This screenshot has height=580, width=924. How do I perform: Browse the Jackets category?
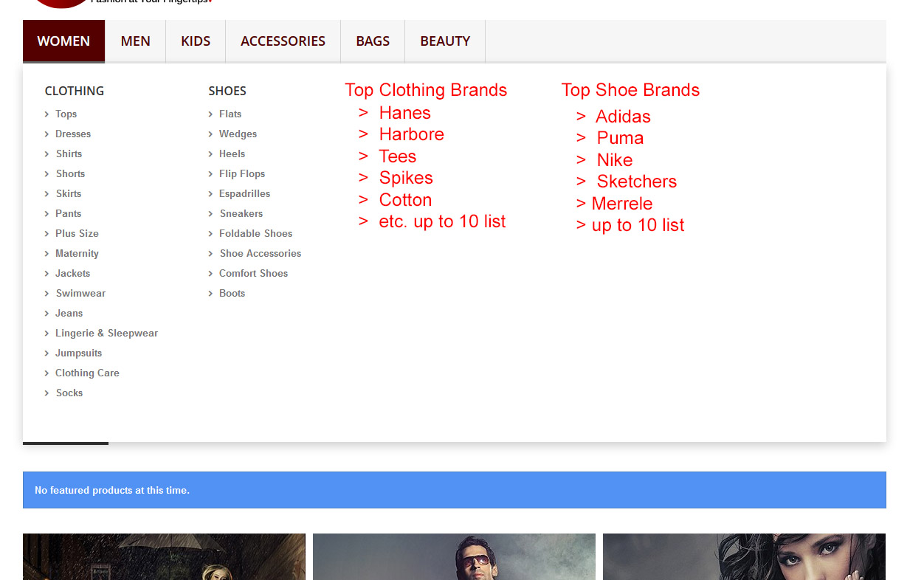pos(72,273)
